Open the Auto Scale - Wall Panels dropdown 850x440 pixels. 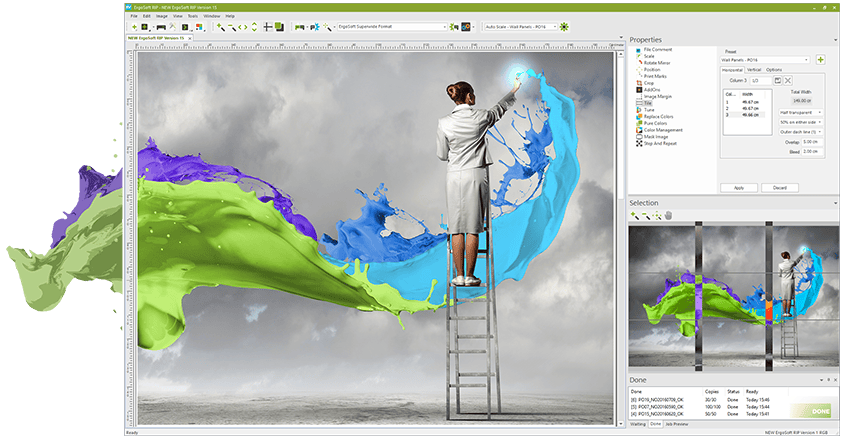pos(520,27)
